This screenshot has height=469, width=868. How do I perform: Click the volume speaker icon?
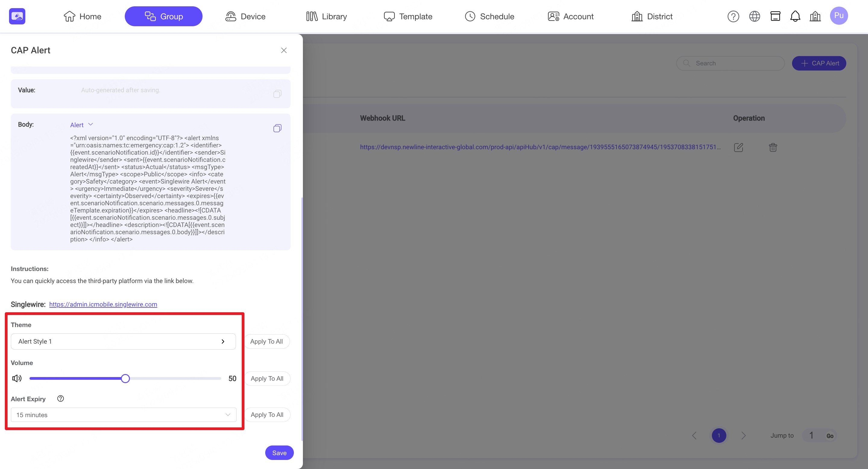[17, 378]
